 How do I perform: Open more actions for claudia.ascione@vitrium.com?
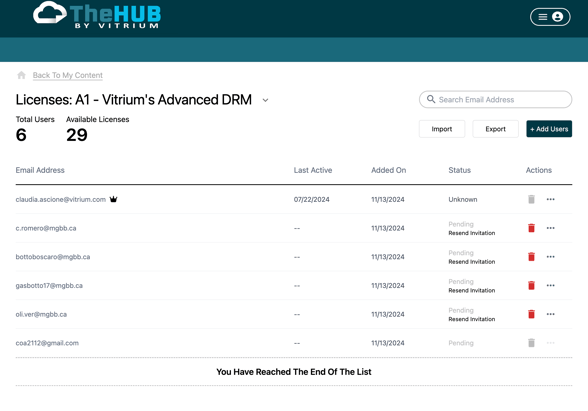550,199
